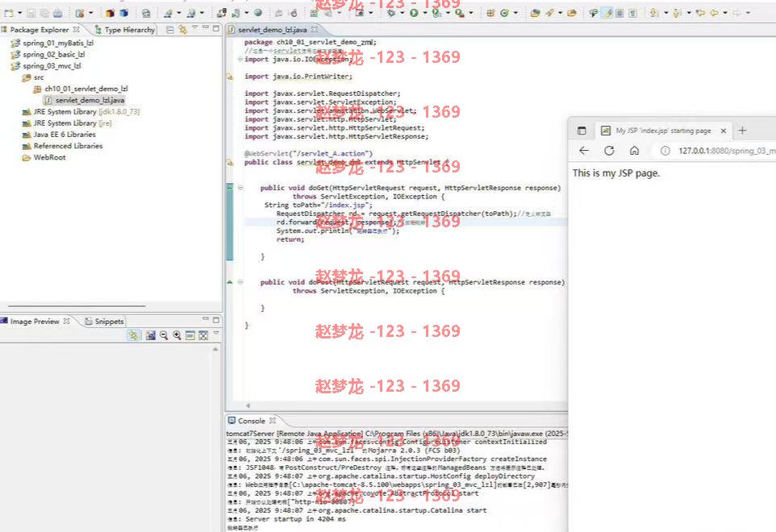
Task: Click browser Refresh button
Action: (609, 151)
